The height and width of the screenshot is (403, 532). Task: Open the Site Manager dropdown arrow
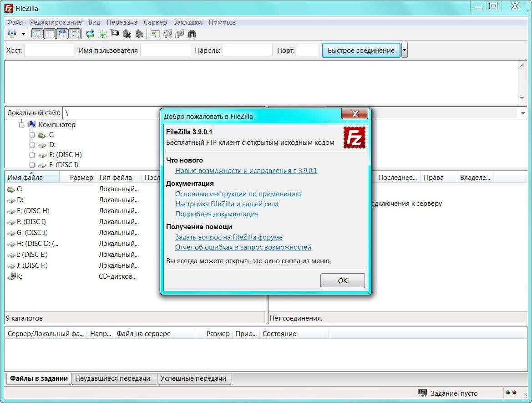pos(23,34)
